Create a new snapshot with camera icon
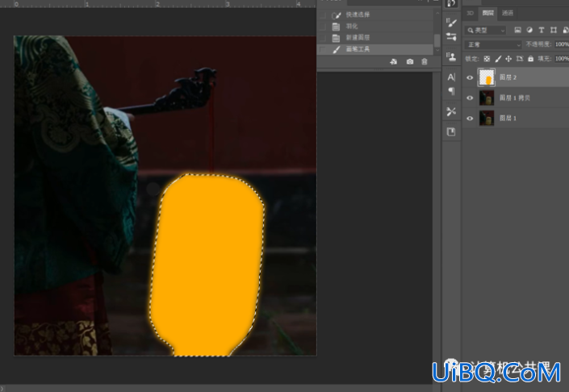The image size is (569, 392). pos(410,61)
